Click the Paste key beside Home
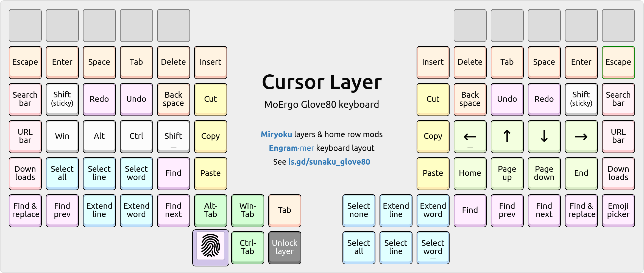The height and width of the screenshot is (273, 644). (x=433, y=174)
